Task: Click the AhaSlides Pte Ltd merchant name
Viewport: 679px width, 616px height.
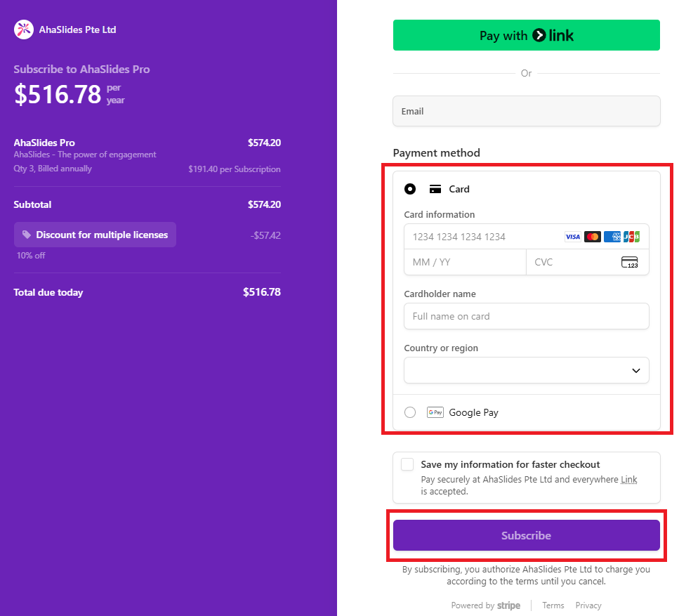Action: (77, 30)
